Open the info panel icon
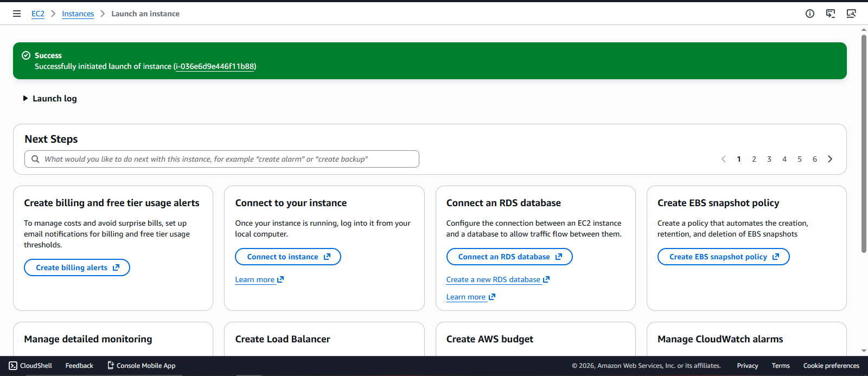This screenshot has height=376, width=868. point(810,14)
